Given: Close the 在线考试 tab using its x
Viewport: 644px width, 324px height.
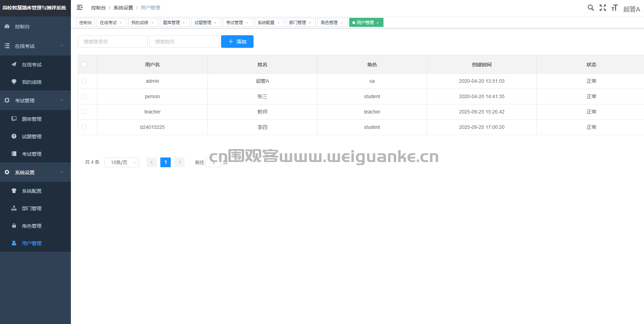Looking at the screenshot, I should [x=120, y=23].
